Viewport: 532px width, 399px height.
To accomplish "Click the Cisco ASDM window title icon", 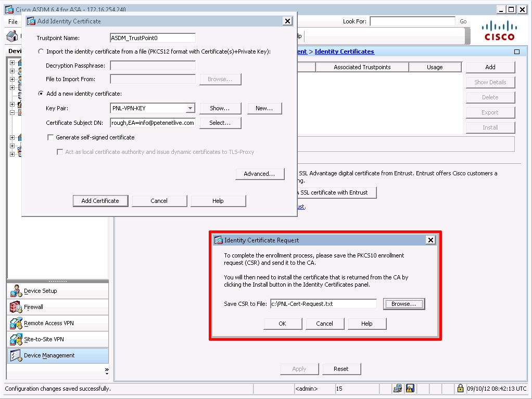I will [x=9, y=9].
